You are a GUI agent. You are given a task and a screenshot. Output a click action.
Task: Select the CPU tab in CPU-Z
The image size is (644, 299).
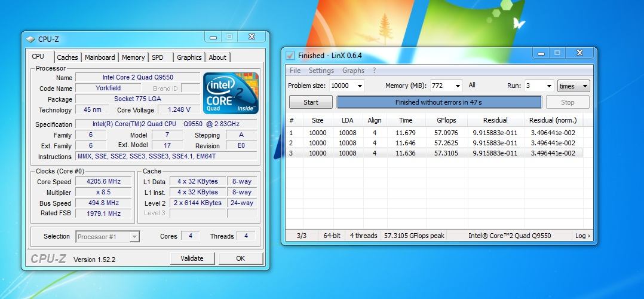(38, 56)
